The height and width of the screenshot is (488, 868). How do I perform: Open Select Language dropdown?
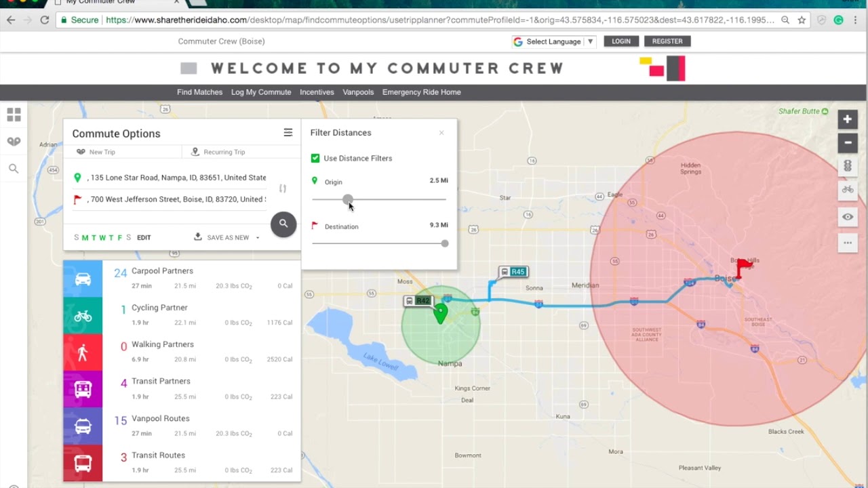coord(554,41)
